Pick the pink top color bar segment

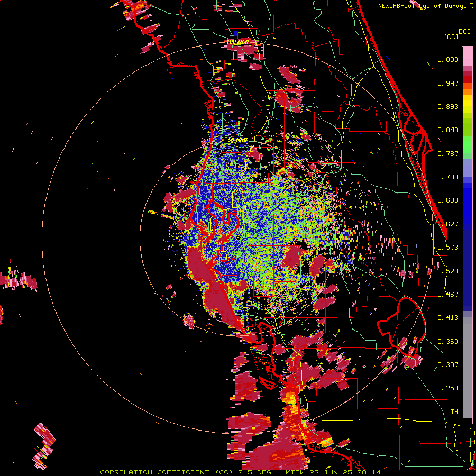point(467,56)
